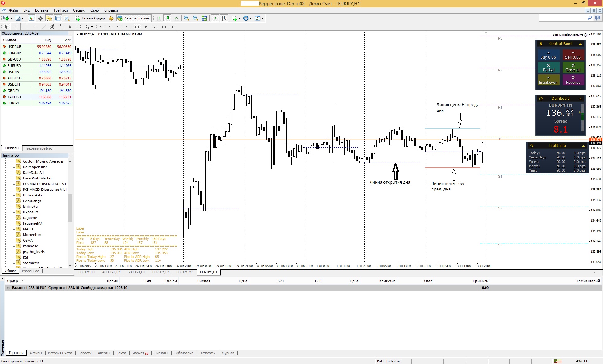
Task: Collapse the Dashboard widget
Action: click(x=580, y=99)
